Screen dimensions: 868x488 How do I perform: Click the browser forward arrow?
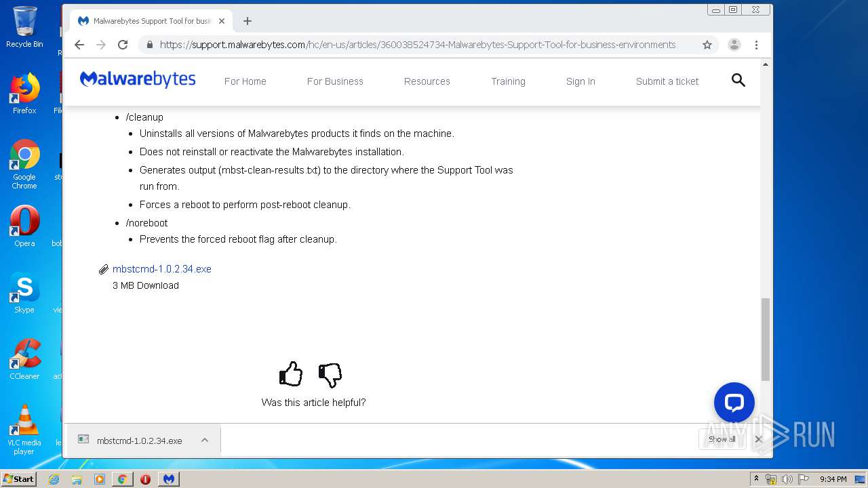point(101,45)
